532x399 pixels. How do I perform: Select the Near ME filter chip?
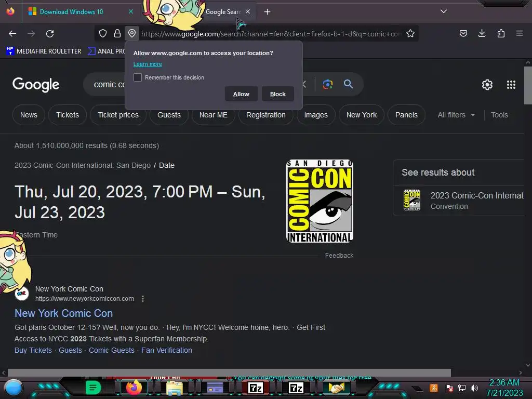[x=214, y=115]
